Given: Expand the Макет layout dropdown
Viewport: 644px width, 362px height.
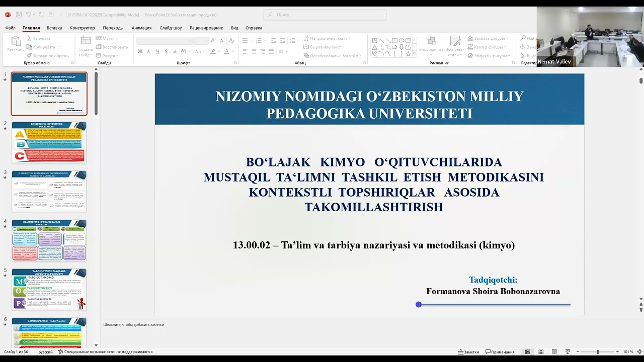Looking at the screenshot, I should click(x=107, y=38).
